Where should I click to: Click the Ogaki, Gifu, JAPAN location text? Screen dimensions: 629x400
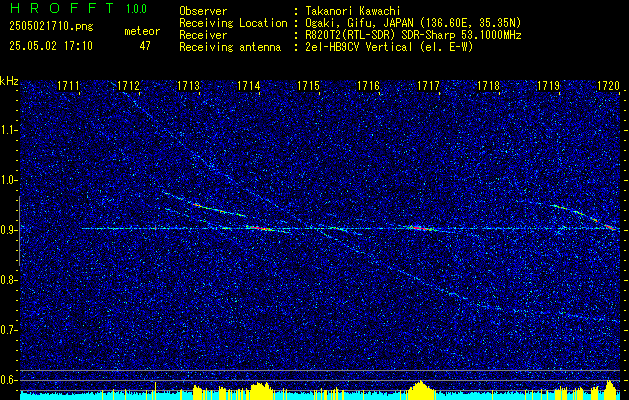pos(413,23)
